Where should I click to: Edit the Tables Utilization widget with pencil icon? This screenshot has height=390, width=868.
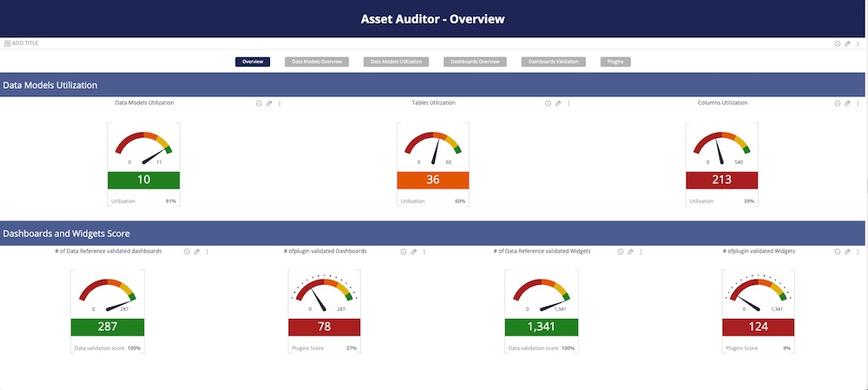pyautogui.click(x=558, y=103)
